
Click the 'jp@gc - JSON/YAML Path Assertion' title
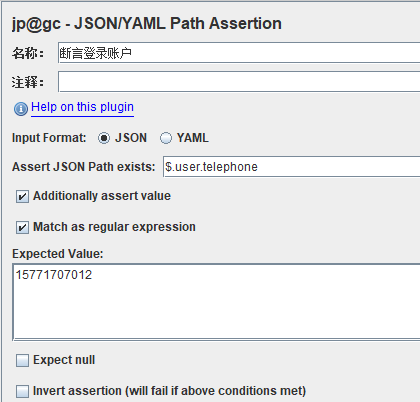[x=147, y=24]
